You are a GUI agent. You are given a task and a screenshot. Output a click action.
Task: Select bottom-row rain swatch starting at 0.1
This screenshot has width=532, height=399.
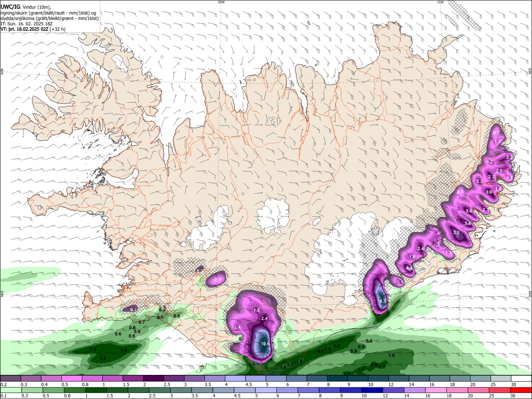pyautogui.click(x=10, y=390)
